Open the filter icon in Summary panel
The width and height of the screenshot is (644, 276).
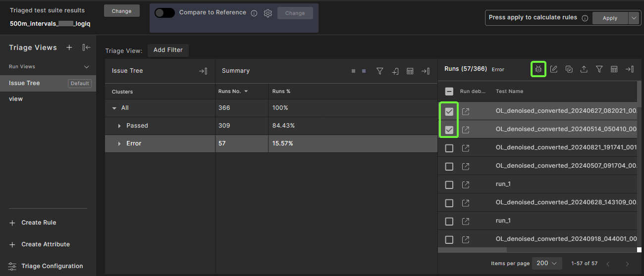pyautogui.click(x=379, y=71)
